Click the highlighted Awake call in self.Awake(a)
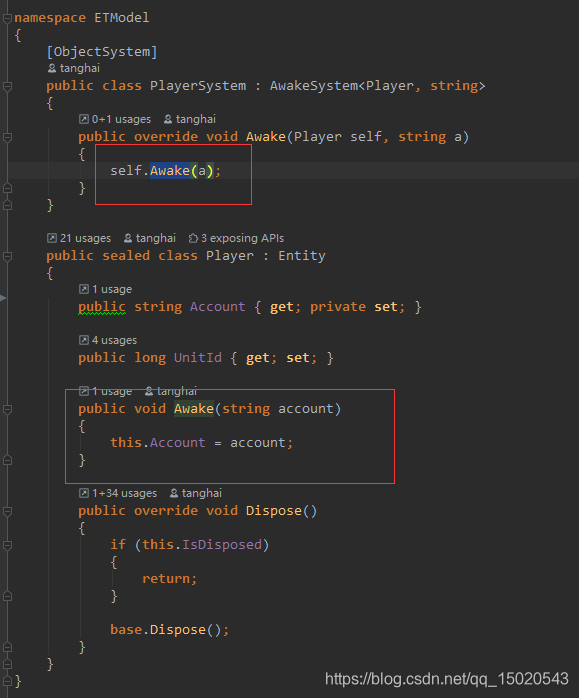Image resolution: width=579 pixels, height=698 pixels. 170,171
